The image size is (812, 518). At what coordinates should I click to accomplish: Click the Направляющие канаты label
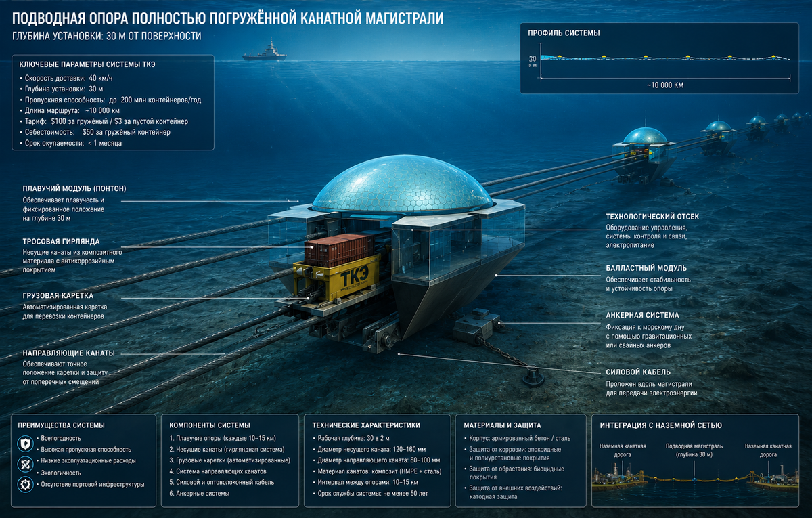(68, 353)
